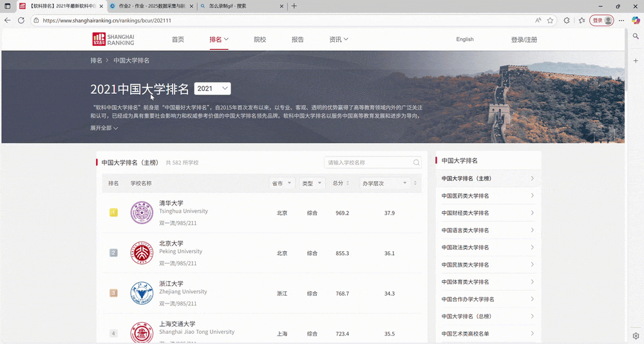Click the sidebar search magnifier icon
This screenshot has height=344, width=644.
tap(636, 36)
